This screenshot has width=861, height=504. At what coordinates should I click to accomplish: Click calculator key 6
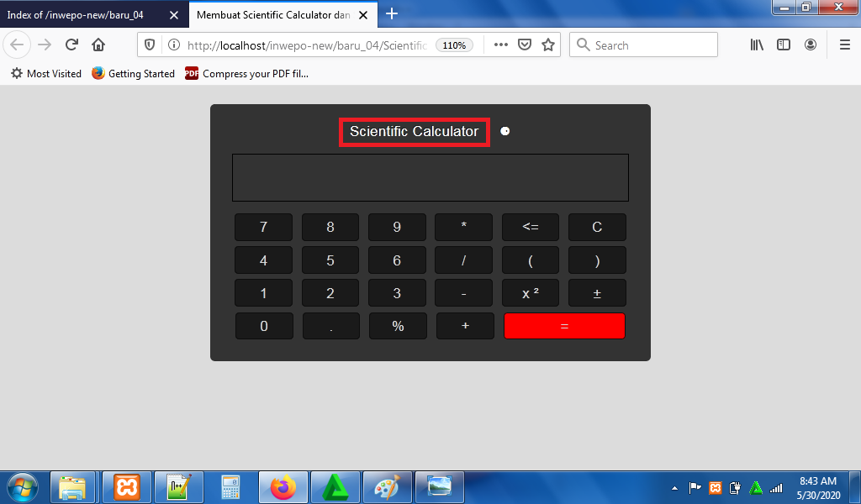pyautogui.click(x=397, y=260)
